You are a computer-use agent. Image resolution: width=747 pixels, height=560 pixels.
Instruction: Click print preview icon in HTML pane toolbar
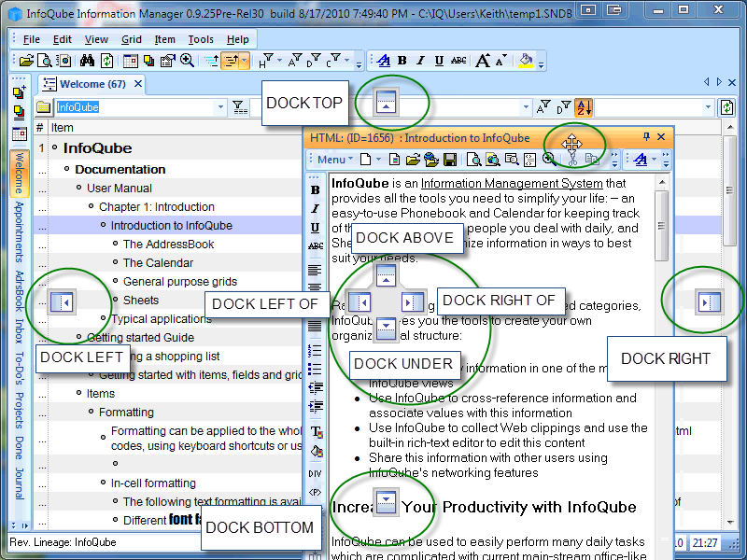click(x=473, y=159)
